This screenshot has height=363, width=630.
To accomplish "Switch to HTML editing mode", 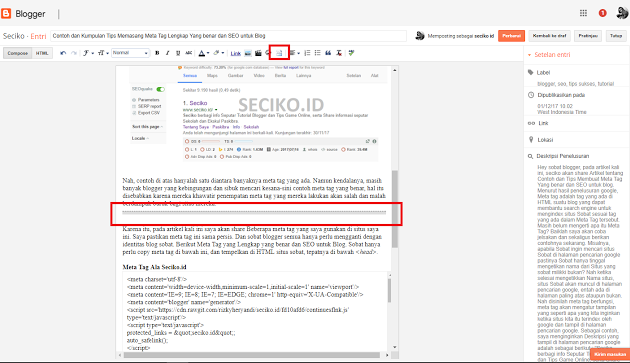I will tap(42, 53).
